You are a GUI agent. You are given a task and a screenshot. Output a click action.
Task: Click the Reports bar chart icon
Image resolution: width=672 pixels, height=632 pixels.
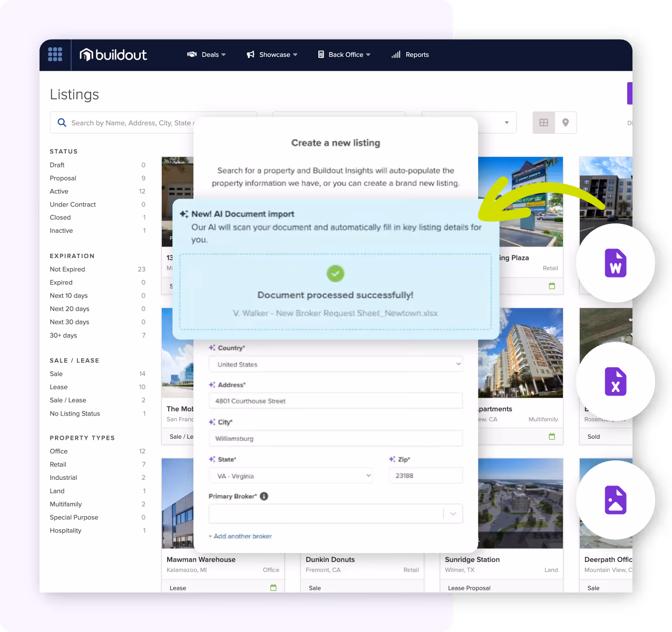point(396,54)
